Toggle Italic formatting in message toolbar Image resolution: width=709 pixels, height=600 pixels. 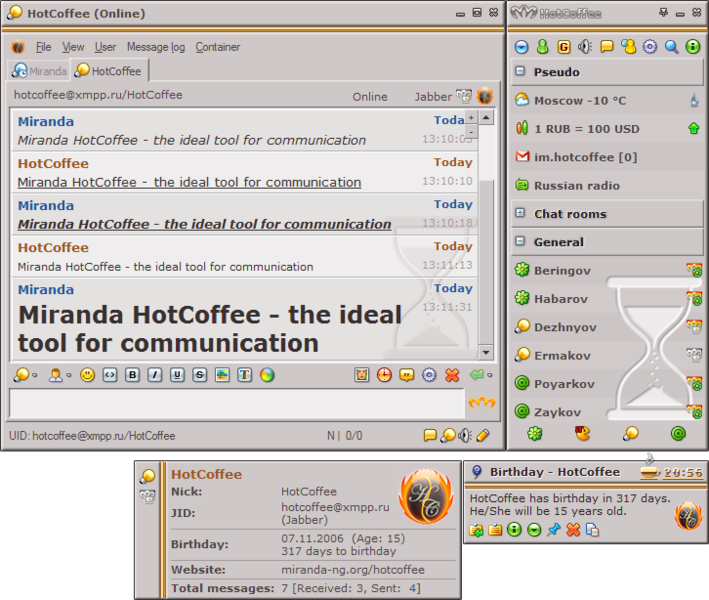coord(155,375)
